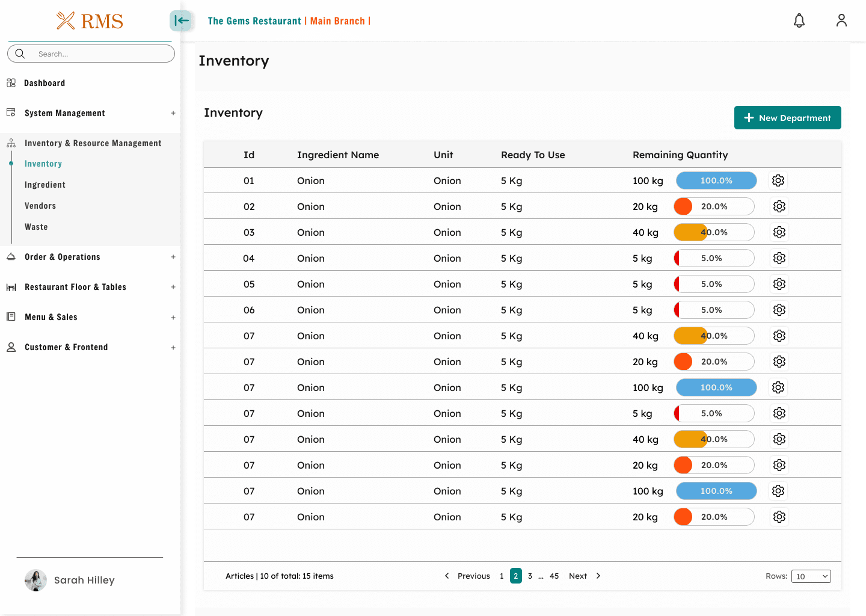Expand System Management menu
866x616 pixels.
coord(173,113)
